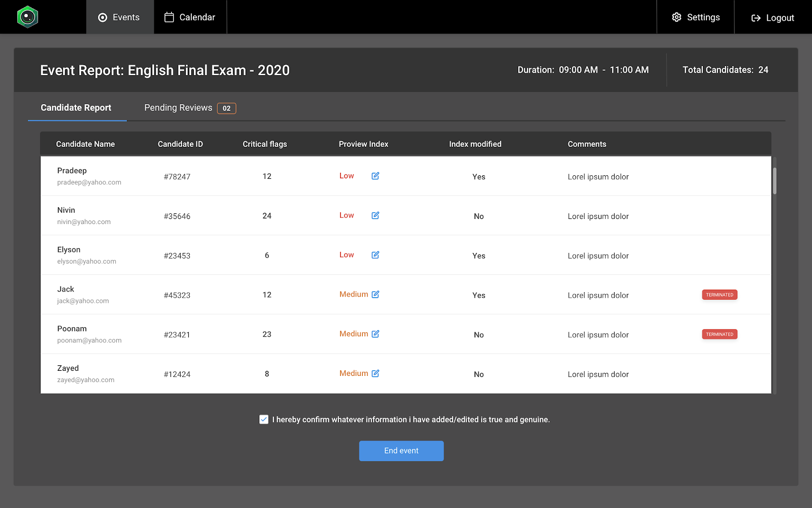
Task: Log out using the Logout button
Action: tap(772, 18)
